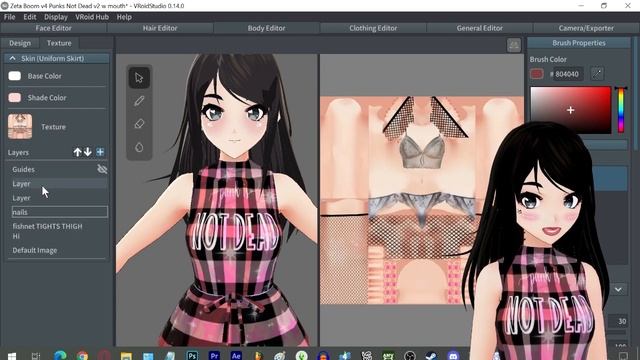Select the eraser tool
Image resolution: width=640 pixels, height=360 pixels.
pyautogui.click(x=139, y=124)
